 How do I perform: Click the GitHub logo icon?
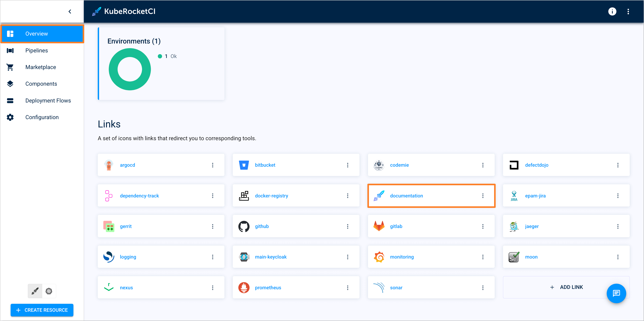pyautogui.click(x=244, y=226)
